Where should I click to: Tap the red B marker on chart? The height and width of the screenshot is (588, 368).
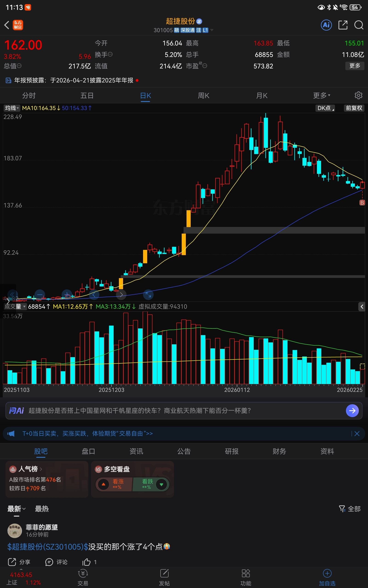click(x=362, y=202)
